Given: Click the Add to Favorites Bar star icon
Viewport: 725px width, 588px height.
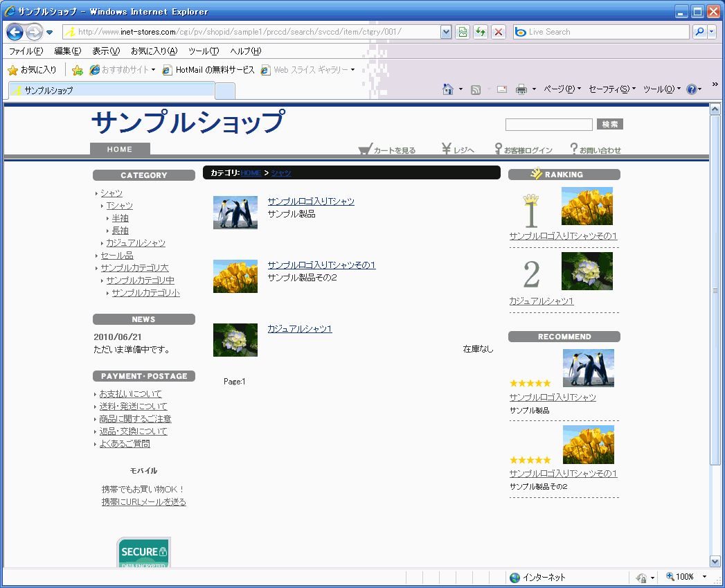Looking at the screenshot, I should tap(78, 70).
